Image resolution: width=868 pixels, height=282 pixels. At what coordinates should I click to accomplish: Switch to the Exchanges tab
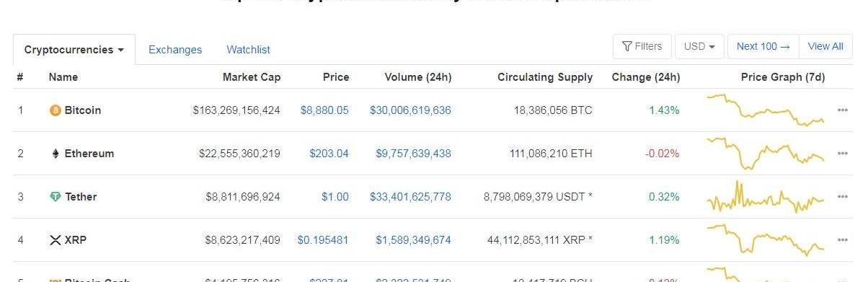pos(175,50)
